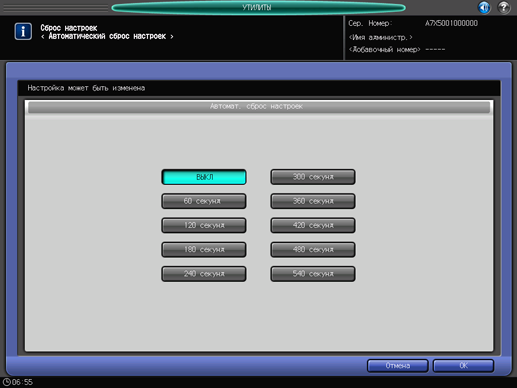Image resolution: width=517 pixels, height=388 pixels.
Task: Click the serial number A7X5001000000
Action: pyautogui.click(x=451, y=23)
